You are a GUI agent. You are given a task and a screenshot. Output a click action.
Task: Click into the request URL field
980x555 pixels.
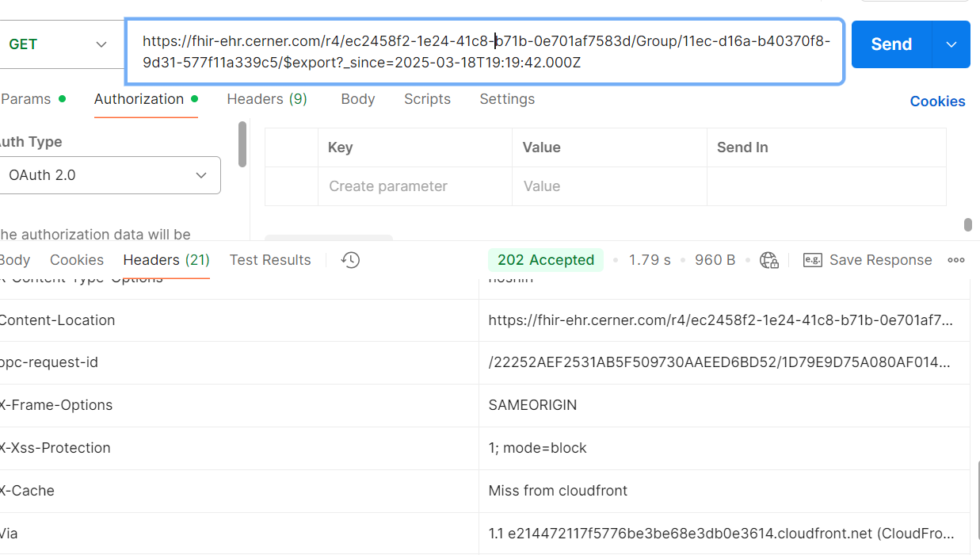click(484, 52)
